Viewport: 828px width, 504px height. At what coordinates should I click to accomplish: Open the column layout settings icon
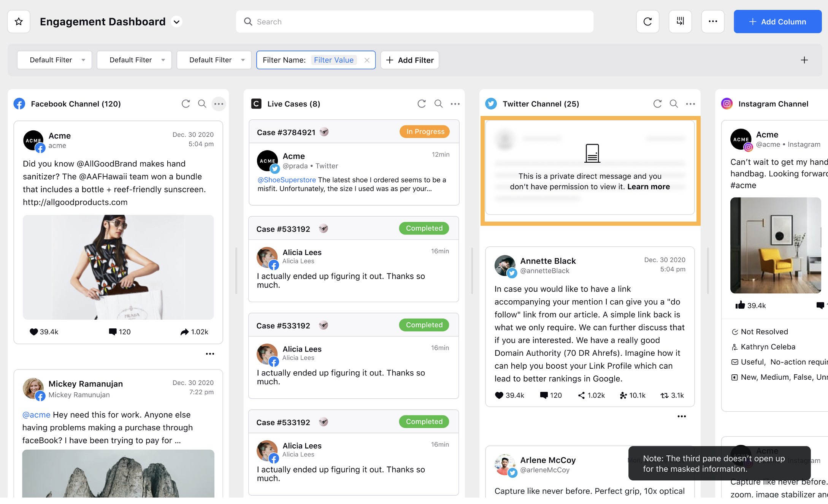point(680,22)
